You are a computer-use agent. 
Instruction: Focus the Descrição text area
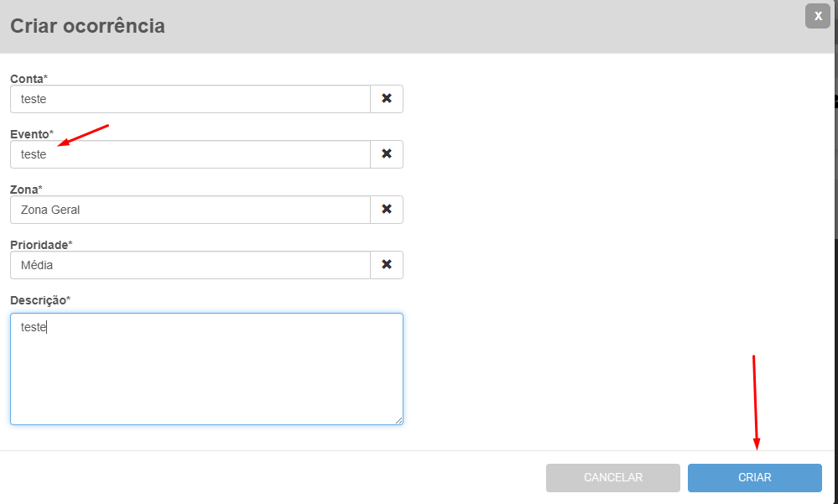point(206,369)
